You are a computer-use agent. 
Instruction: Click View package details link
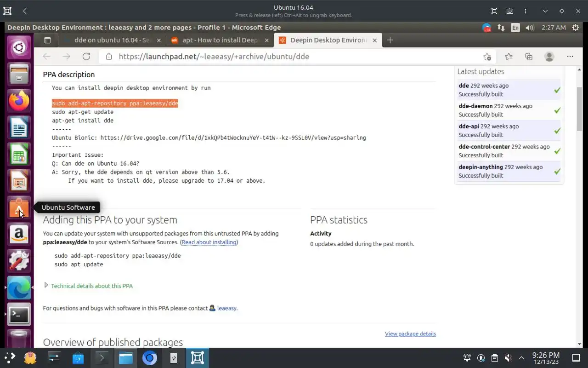coord(410,333)
